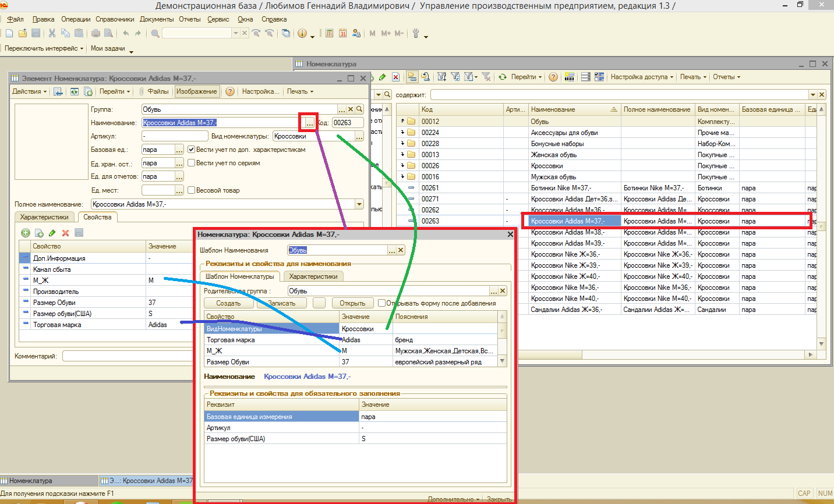Open the содержит search field dropdown arrow

pyautogui.click(x=812, y=95)
